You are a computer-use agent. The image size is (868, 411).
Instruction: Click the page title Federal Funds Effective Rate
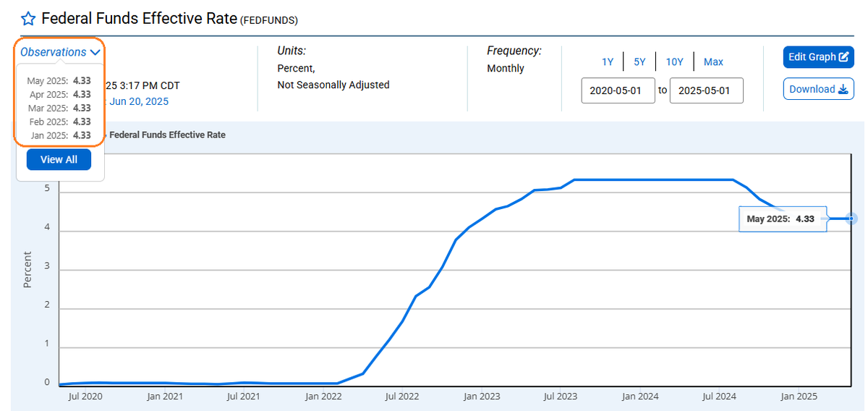pos(140,18)
